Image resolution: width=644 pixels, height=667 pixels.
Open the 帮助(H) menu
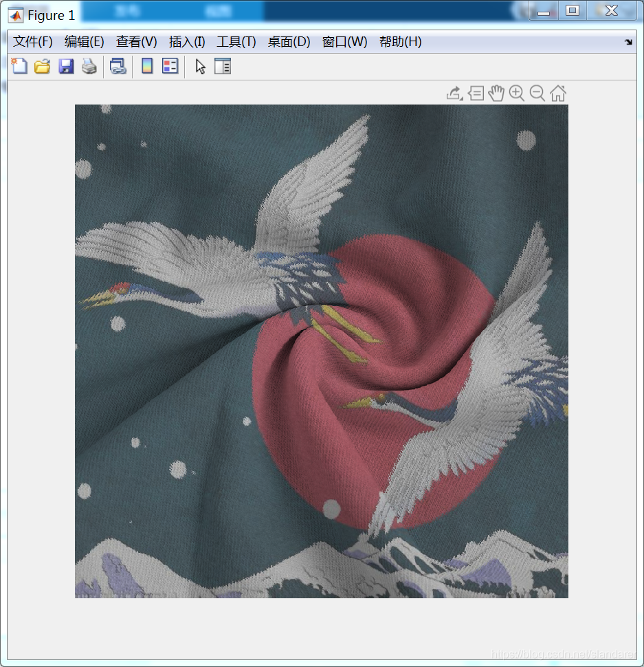pos(401,42)
